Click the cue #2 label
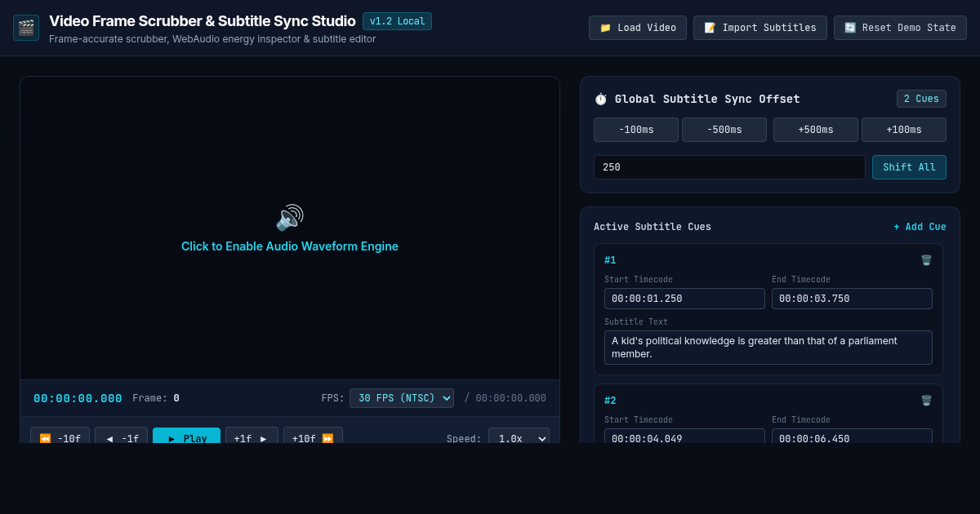This screenshot has width=980, height=514. point(610,401)
